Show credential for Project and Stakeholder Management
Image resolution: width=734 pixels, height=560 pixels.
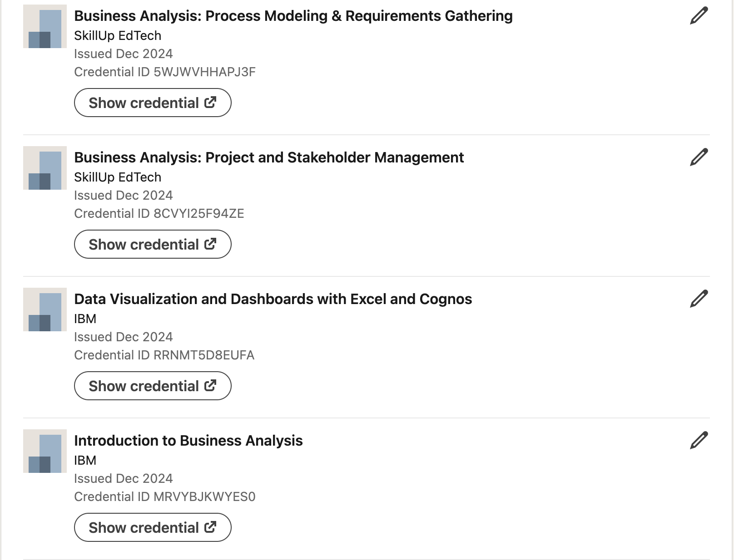pyautogui.click(x=153, y=244)
